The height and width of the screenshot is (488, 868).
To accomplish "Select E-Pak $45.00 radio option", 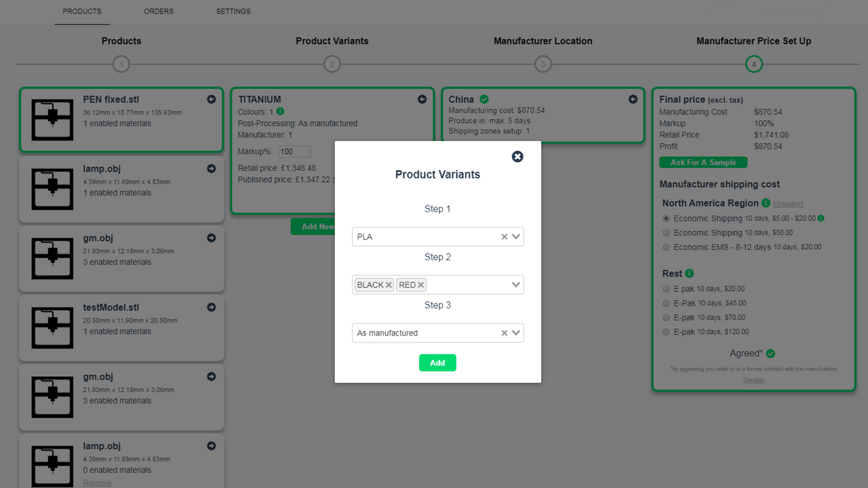I will 666,303.
